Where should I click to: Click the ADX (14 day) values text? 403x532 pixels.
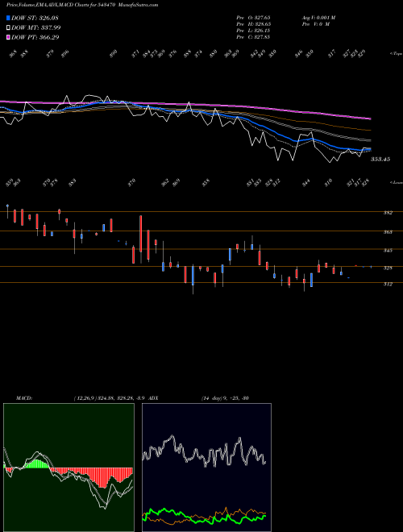coord(225,398)
